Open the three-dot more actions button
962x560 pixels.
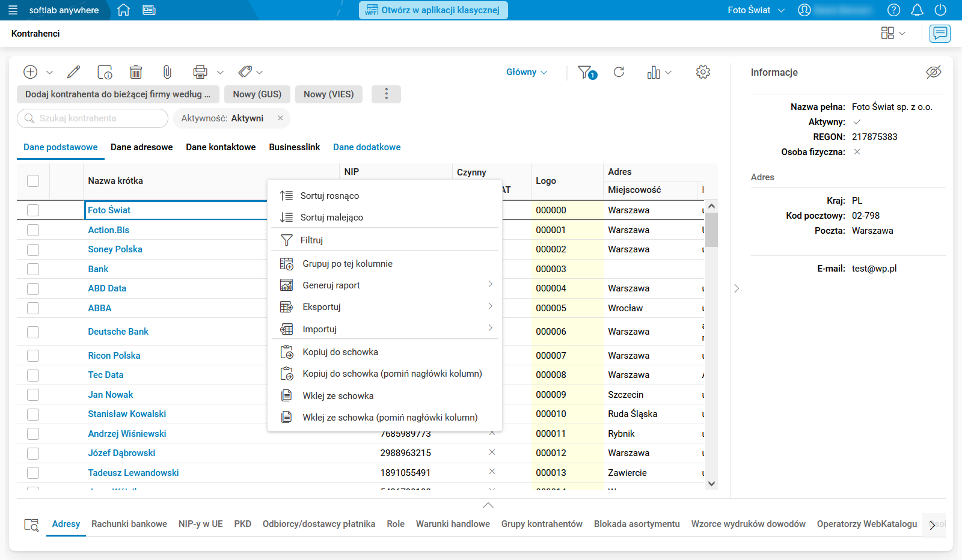click(x=386, y=94)
